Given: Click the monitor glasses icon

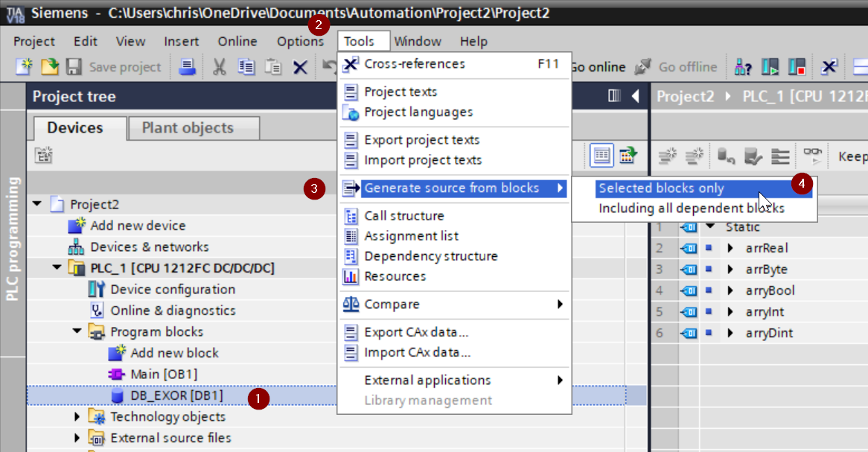Looking at the screenshot, I should click(813, 155).
